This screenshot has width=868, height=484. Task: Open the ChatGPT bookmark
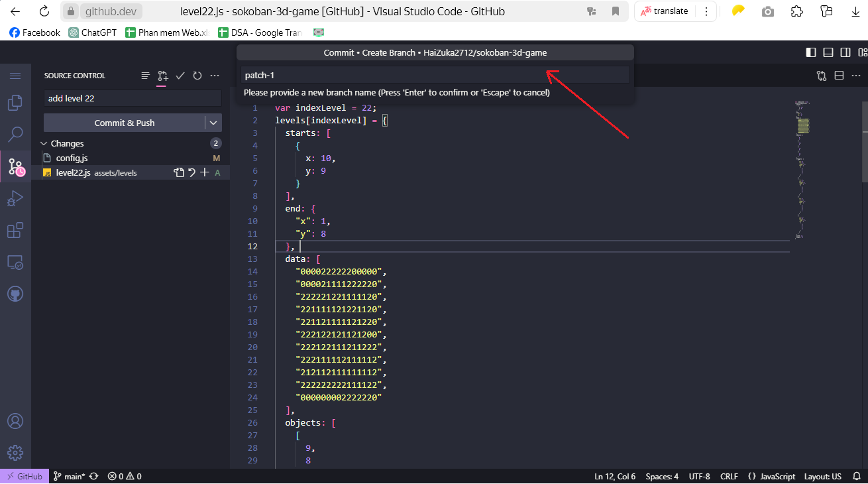(92, 32)
